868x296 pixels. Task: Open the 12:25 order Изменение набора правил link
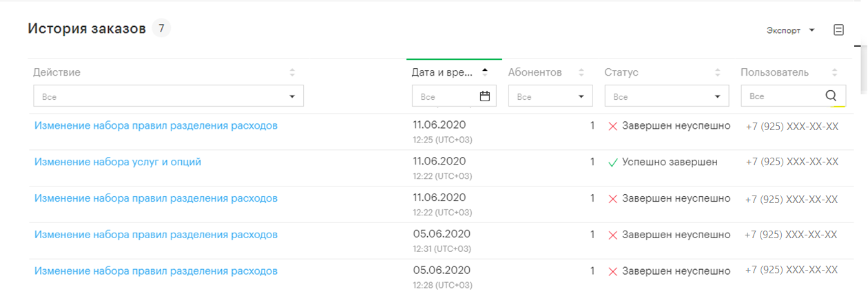156,125
